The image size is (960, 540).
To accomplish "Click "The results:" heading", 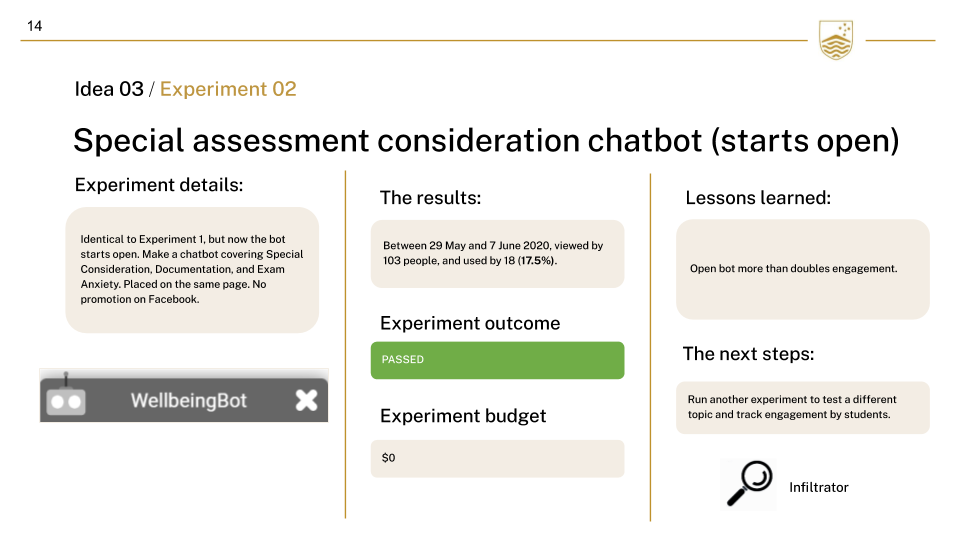I will [x=430, y=198].
